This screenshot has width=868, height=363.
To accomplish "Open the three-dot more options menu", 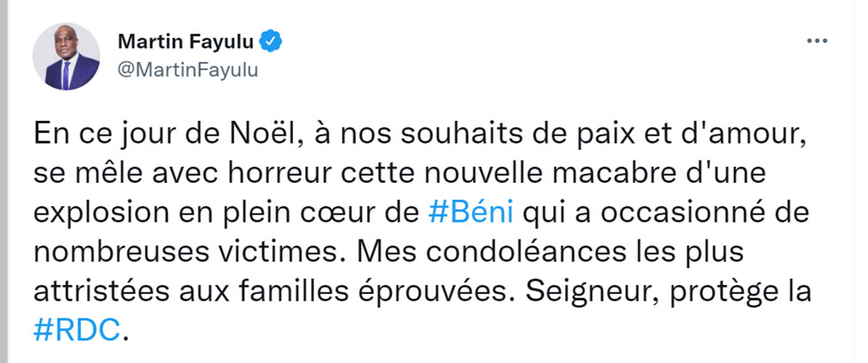I will click(x=817, y=42).
